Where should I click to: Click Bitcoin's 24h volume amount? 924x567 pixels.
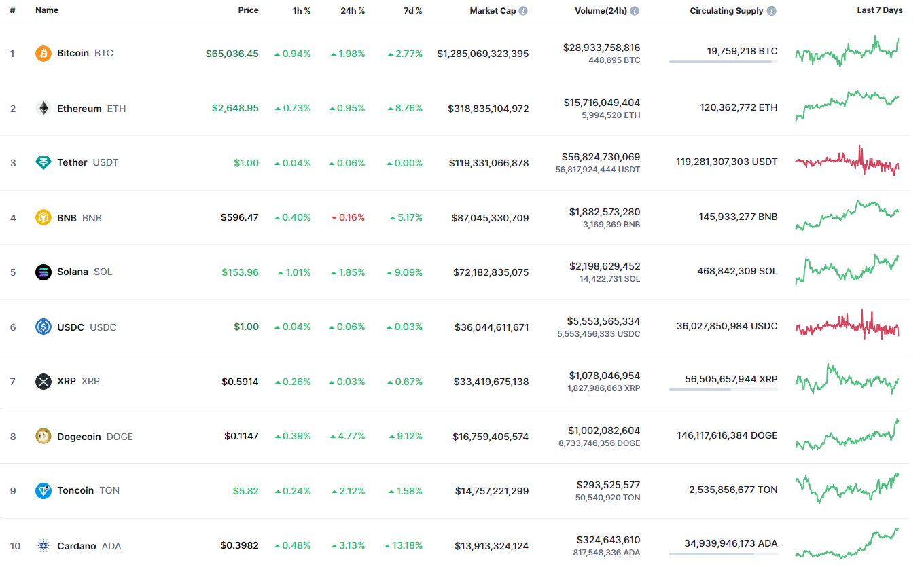point(601,48)
